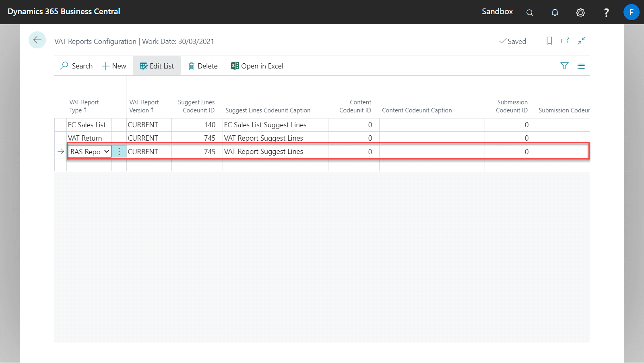The height and width of the screenshot is (363, 644).
Task: Open the search magnifier in top bar
Action: click(530, 12)
